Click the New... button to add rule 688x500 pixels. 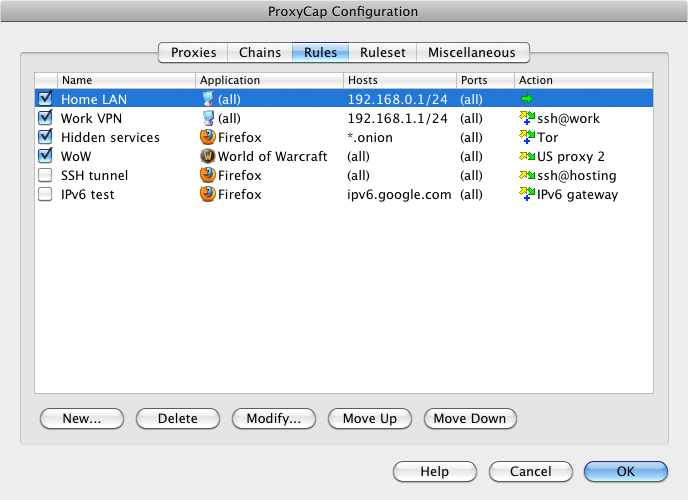[81, 418]
